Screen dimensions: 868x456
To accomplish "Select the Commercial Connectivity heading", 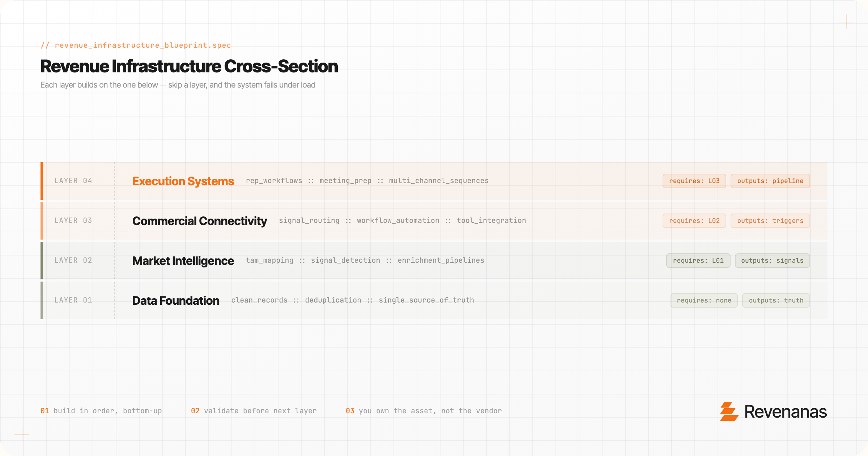I will point(199,221).
